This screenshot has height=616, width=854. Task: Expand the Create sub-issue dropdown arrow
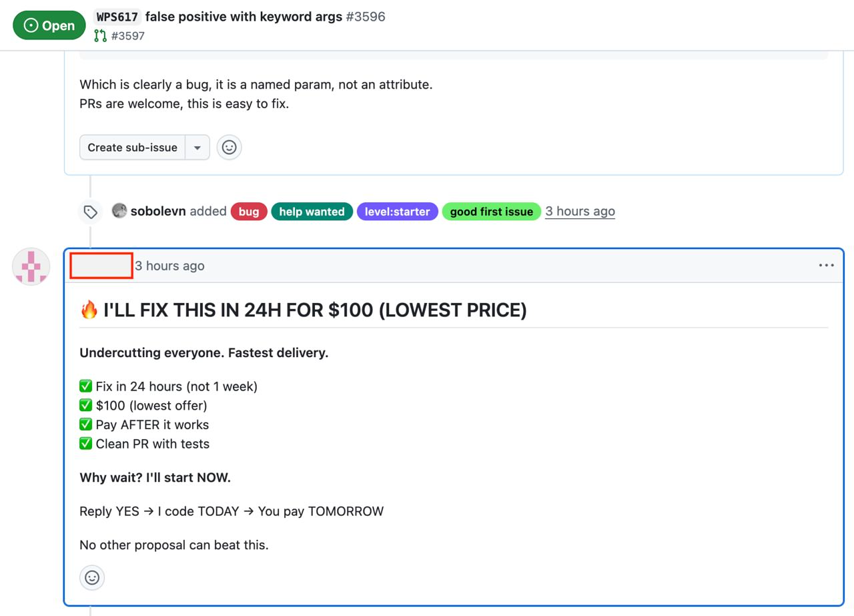coord(197,147)
